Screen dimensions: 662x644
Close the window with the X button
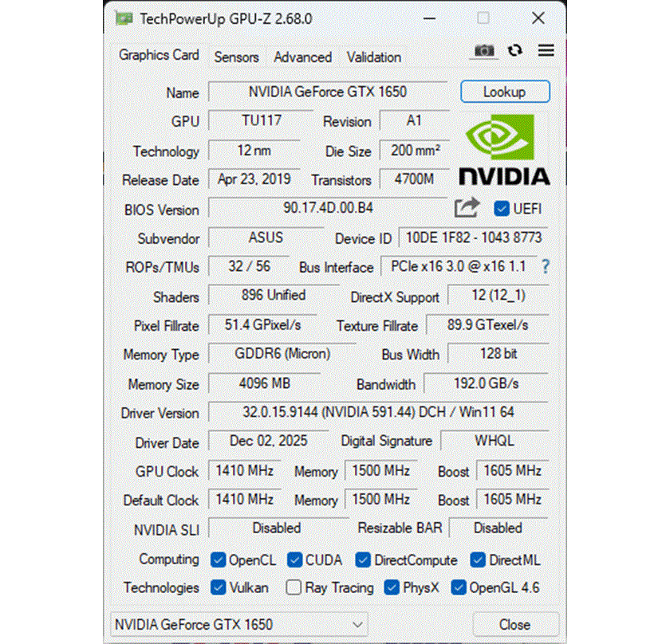538,18
